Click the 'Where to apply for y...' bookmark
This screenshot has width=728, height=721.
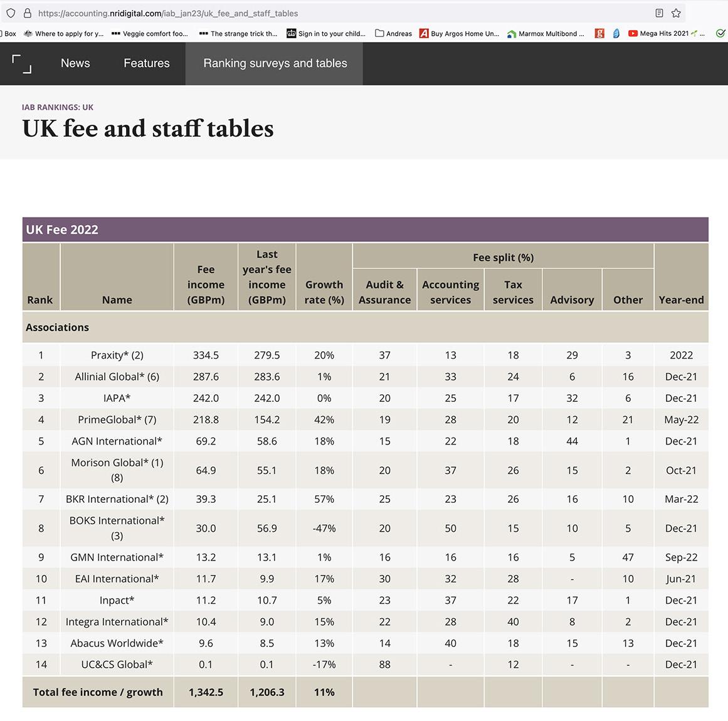tap(63, 34)
